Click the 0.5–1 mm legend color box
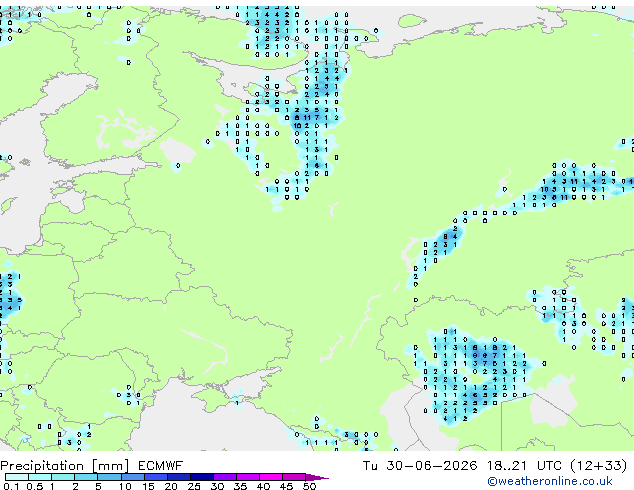634x490 pixels. [40, 477]
